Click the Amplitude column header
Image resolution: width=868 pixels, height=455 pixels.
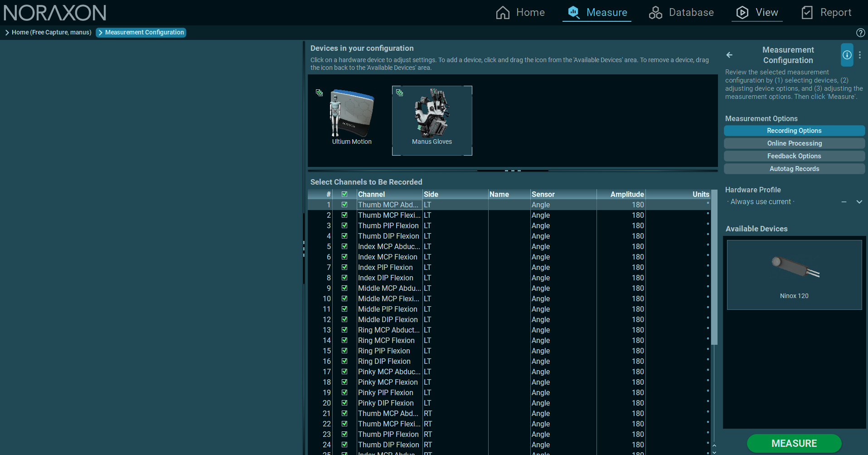pyautogui.click(x=621, y=194)
